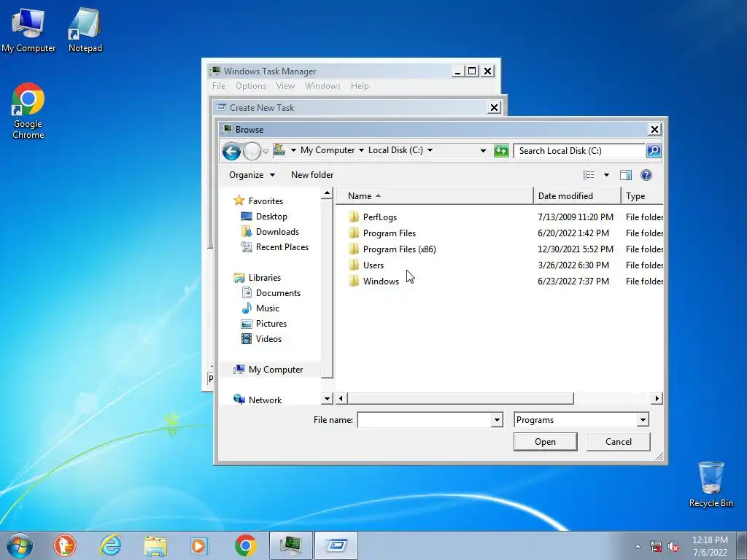Click the horizontal scrollbar left arrow
Viewport: 747px width, 560px height.
click(341, 398)
